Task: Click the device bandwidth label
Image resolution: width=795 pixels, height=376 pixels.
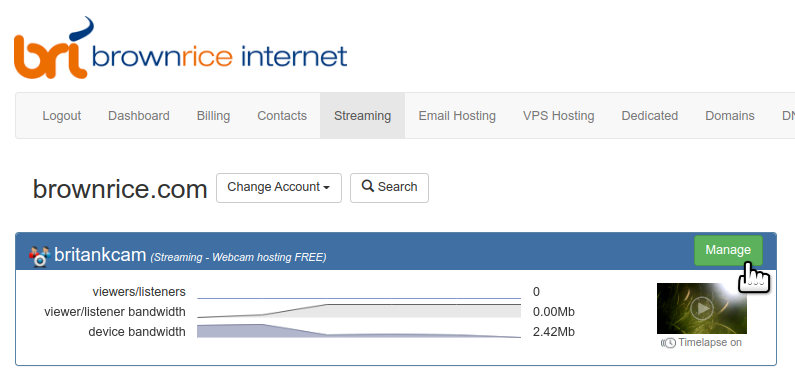Action: point(137,332)
